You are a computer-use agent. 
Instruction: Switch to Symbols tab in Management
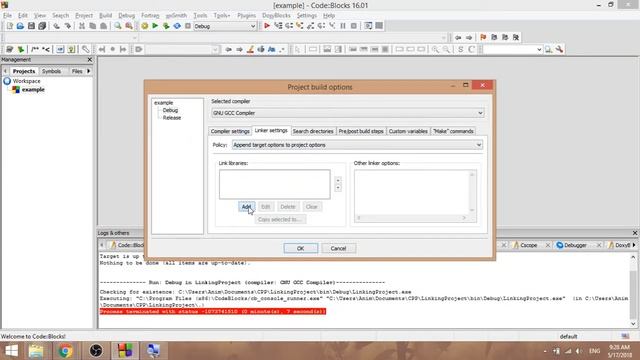(x=51, y=71)
